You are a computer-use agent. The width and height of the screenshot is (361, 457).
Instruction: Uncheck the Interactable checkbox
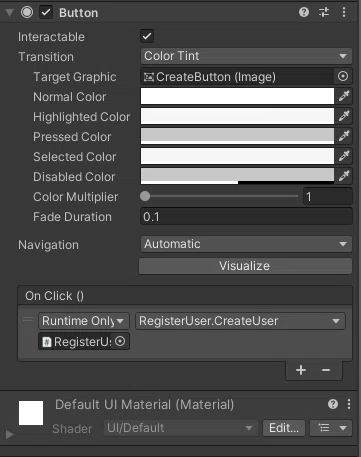tap(147, 36)
